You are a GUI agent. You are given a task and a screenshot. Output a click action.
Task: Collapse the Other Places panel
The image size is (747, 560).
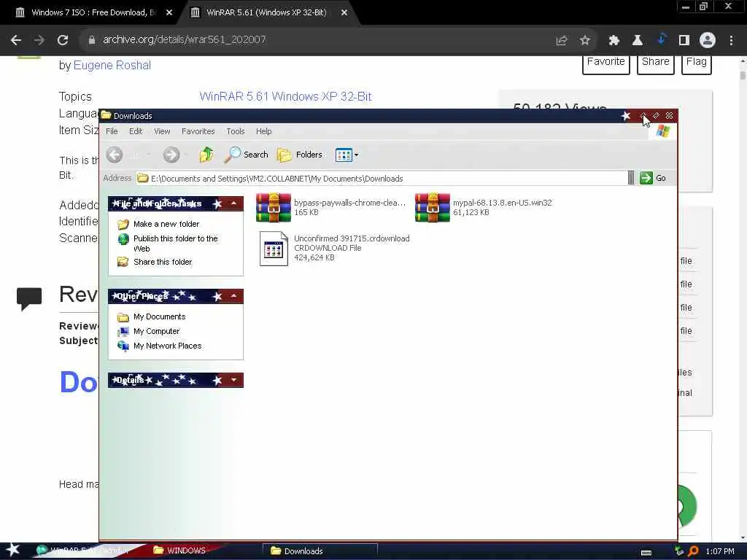(234, 296)
